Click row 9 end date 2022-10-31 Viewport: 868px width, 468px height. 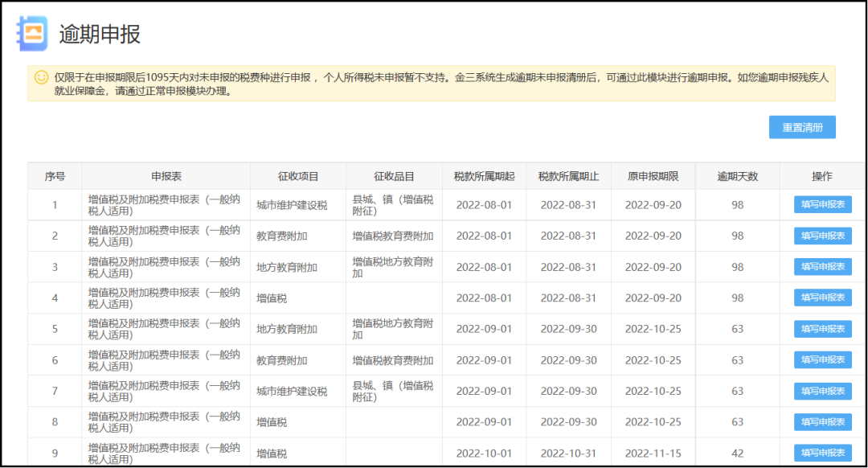point(568,454)
